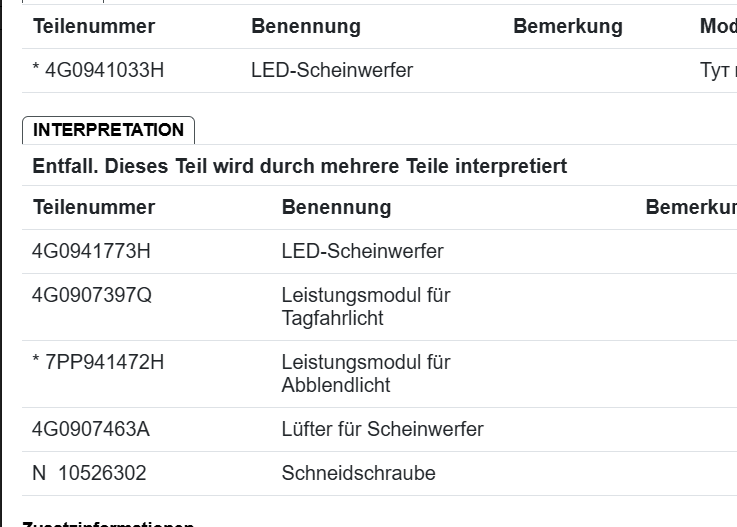Select part number N 10526302

click(x=89, y=473)
